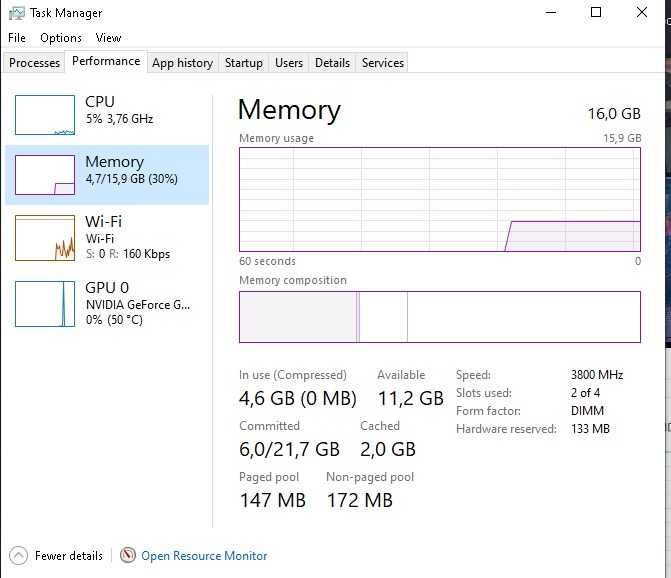Switch to the App history tab
This screenshot has width=671, height=578.
click(x=182, y=63)
